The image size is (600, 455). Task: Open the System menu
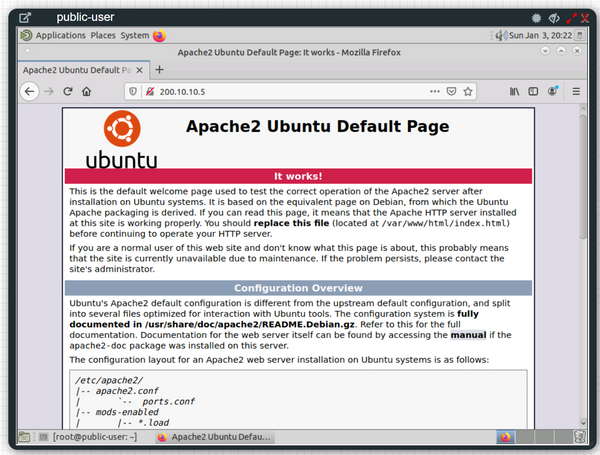134,35
